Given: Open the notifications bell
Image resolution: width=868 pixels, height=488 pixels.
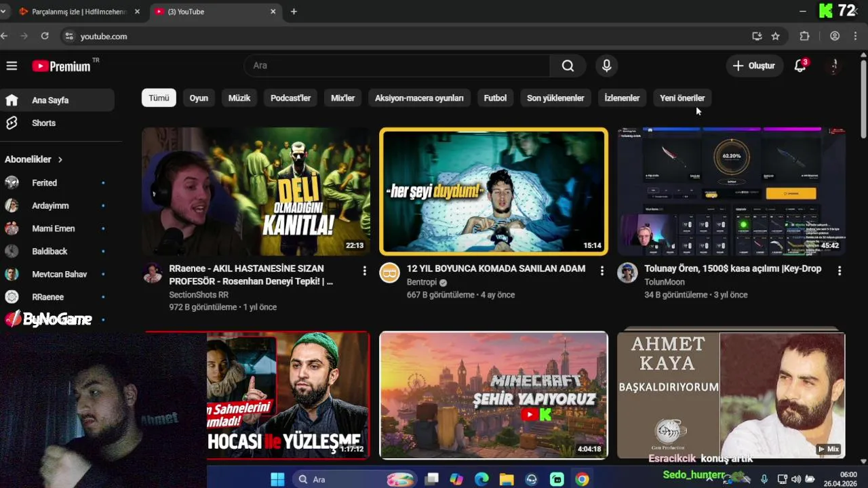Looking at the screenshot, I should tap(801, 66).
